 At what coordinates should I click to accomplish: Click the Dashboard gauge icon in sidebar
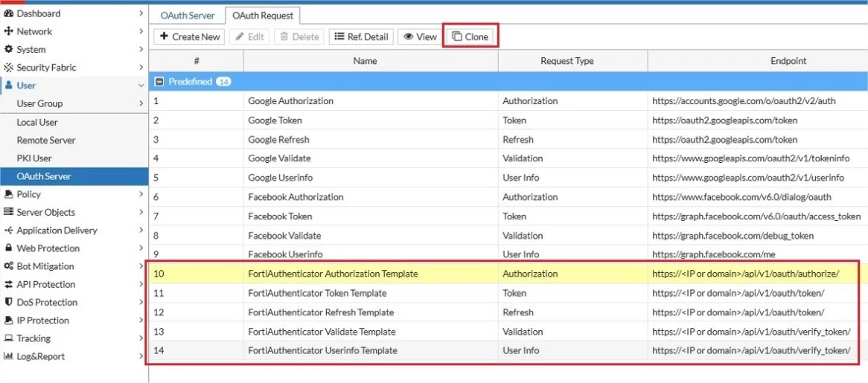[8, 13]
